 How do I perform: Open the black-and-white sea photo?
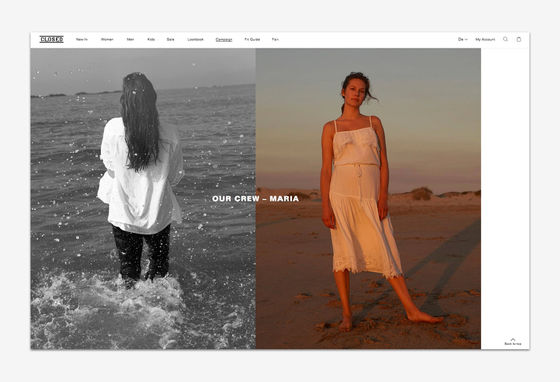pos(143,198)
